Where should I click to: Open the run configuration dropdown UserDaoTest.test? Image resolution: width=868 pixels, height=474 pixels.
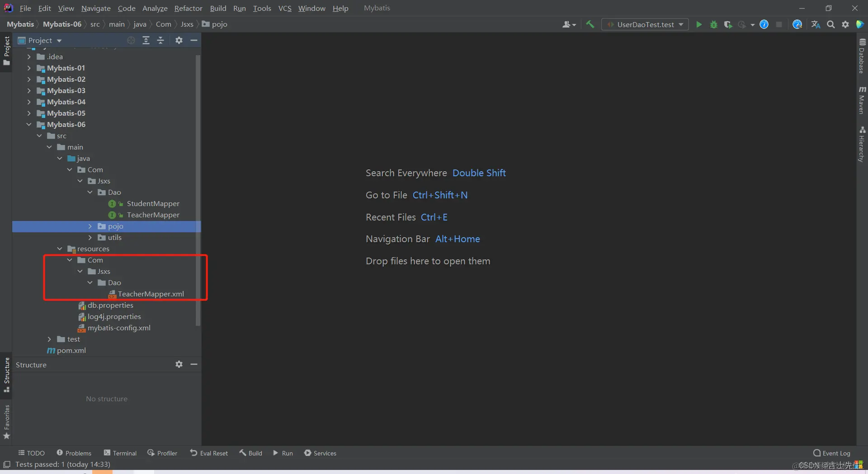point(645,24)
